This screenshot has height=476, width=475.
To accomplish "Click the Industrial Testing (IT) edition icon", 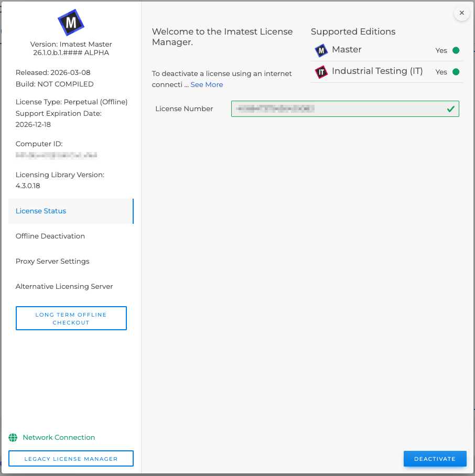I will click(x=321, y=72).
